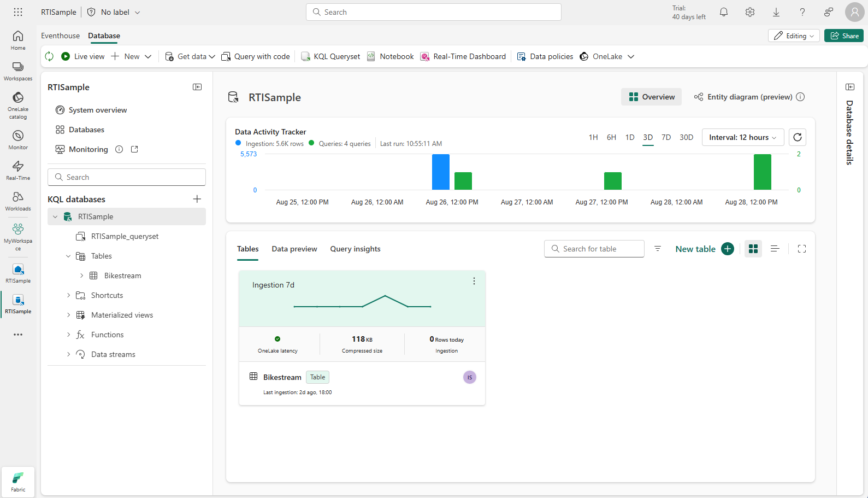Open the Get data dropdown
This screenshot has height=498, width=868.
(x=190, y=56)
